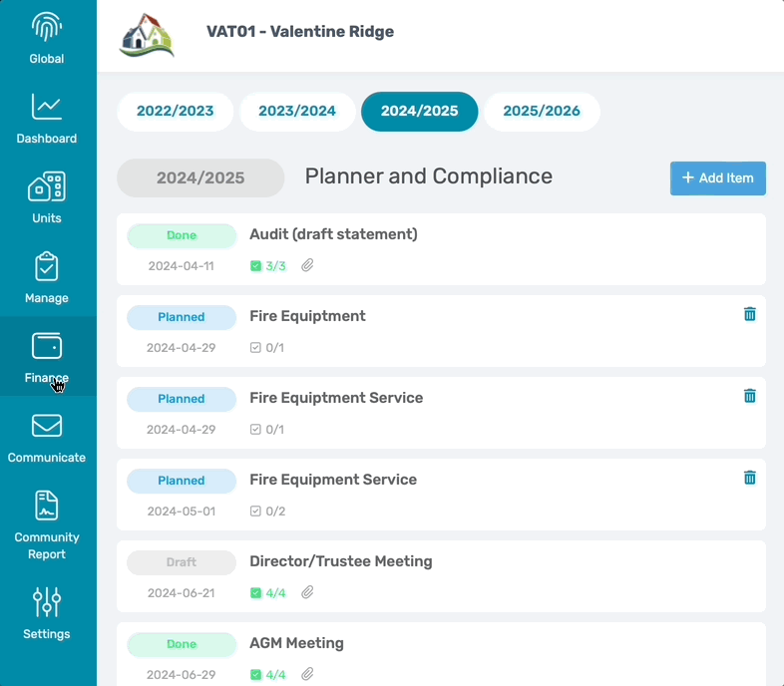Click checklist icon for AGM Meeting 4/4
This screenshot has width=784, height=686.
[255, 674]
